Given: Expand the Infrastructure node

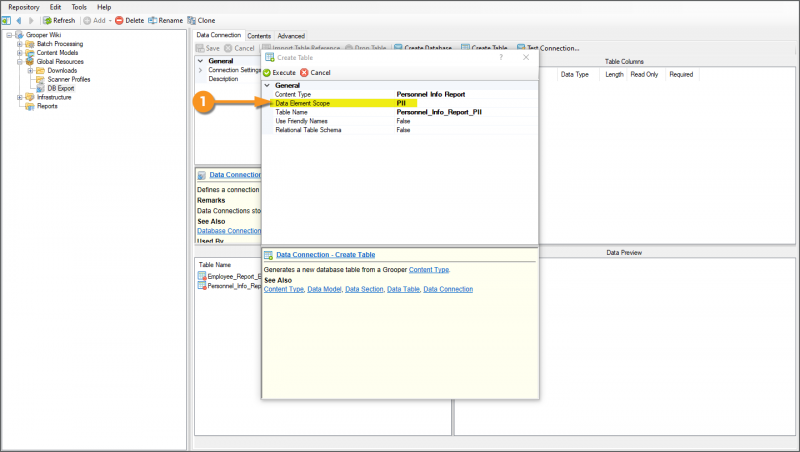Looking at the screenshot, I should pyautogui.click(x=19, y=97).
